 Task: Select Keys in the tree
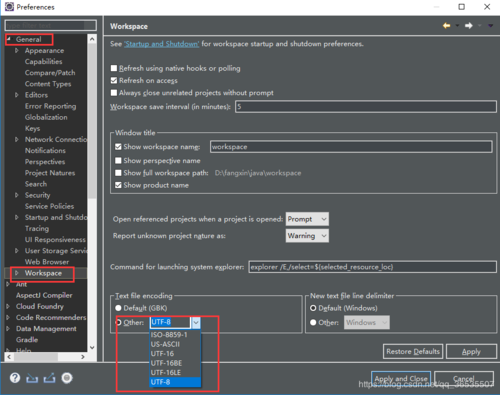[32, 128]
